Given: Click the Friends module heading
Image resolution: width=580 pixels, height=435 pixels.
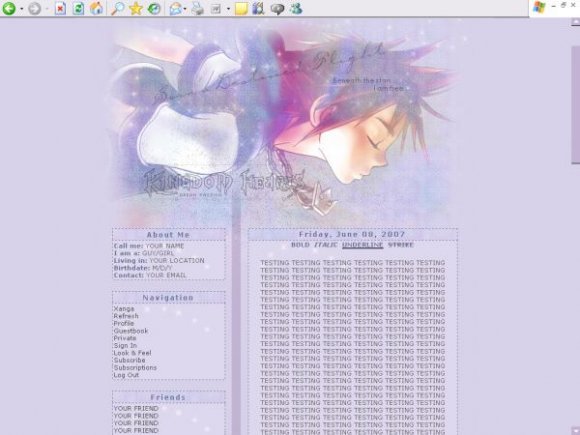Looking at the screenshot, I should (x=168, y=397).
